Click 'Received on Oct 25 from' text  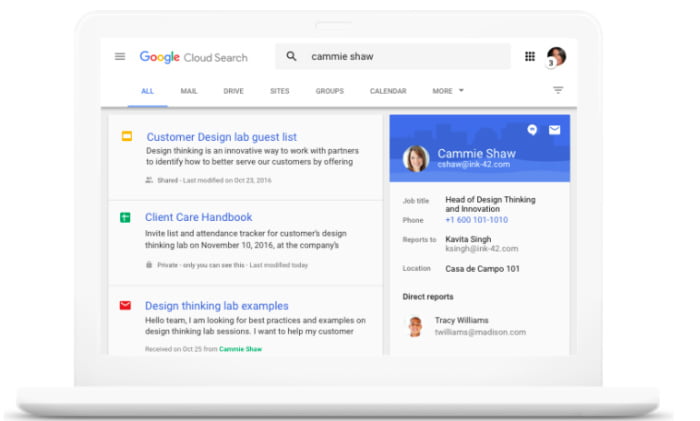click(x=181, y=349)
